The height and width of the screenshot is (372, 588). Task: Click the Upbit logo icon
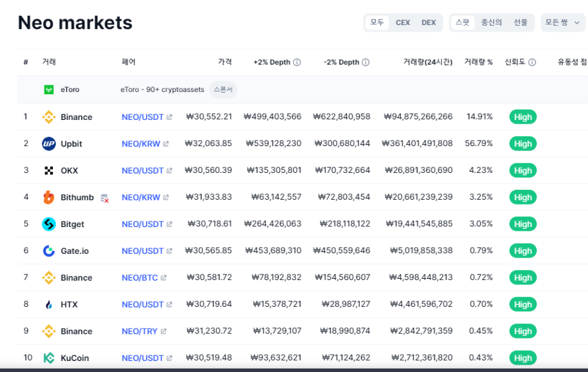click(x=49, y=144)
